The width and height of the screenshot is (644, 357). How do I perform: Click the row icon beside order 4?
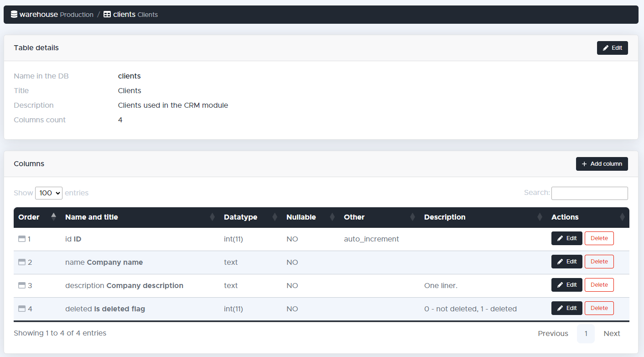[x=22, y=309]
